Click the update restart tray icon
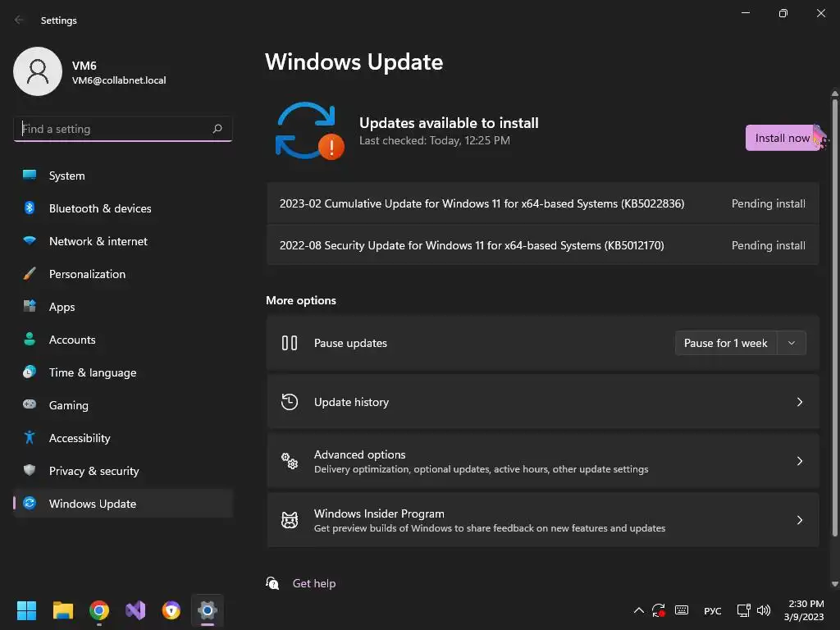Viewport: 840px width, 630px height. (x=659, y=610)
